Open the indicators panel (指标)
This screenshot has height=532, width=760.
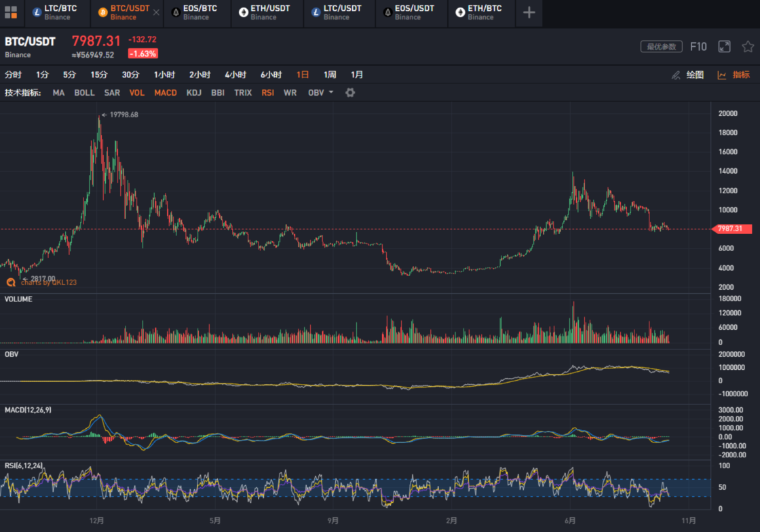(x=734, y=75)
